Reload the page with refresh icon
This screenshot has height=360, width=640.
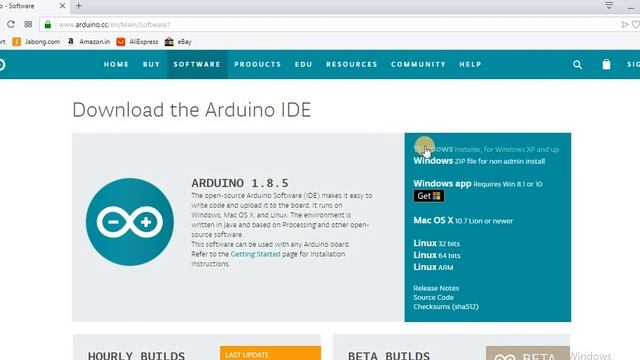click(x=11, y=24)
